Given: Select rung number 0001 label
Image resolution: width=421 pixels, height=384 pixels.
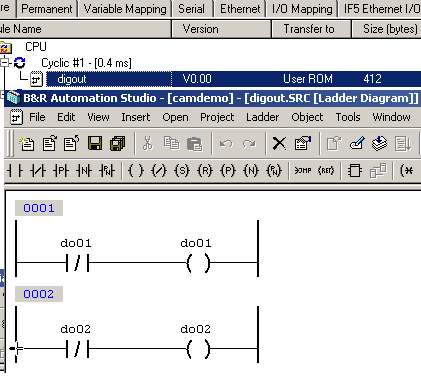Looking at the screenshot, I should 39,208.
